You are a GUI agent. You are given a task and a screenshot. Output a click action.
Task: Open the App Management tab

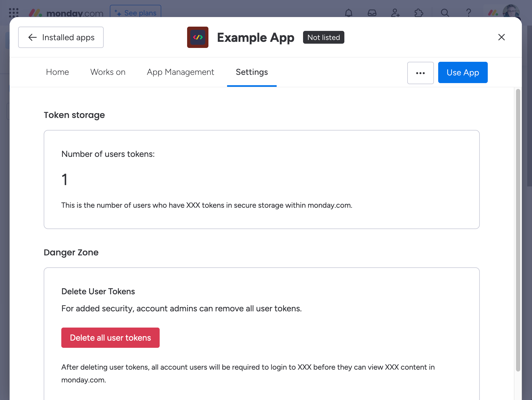tap(180, 72)
